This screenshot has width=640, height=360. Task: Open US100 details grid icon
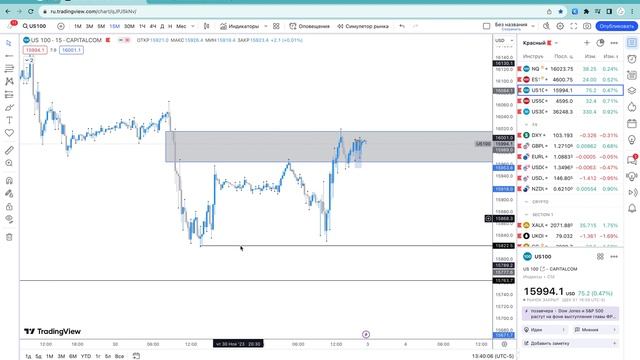coord(600,257)
